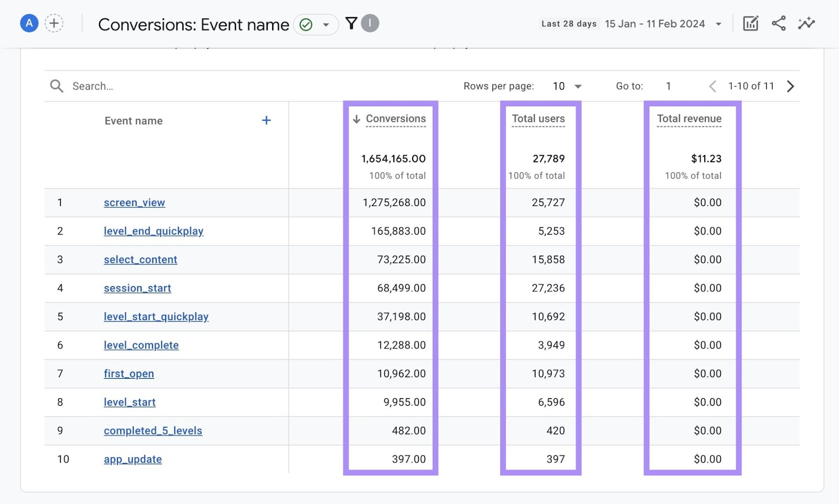
Task: Open the Insights trendline icon at top right
Action: click(806, 23)
